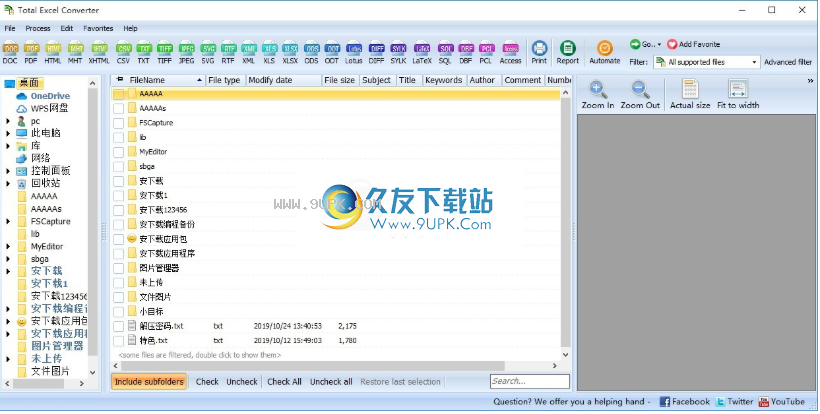The image size is (820, 414).
Task: Expand the pc tree node
Action: pyautogui.click(x=8, y=121)
